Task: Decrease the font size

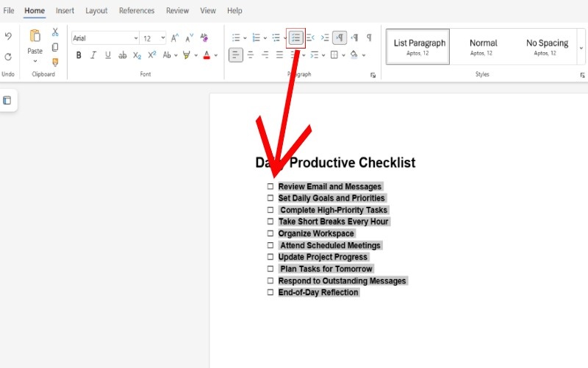Action: coord(190,38)
